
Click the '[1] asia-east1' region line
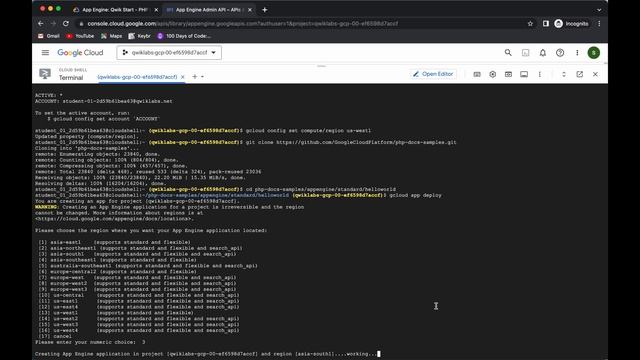coord(114,242)
